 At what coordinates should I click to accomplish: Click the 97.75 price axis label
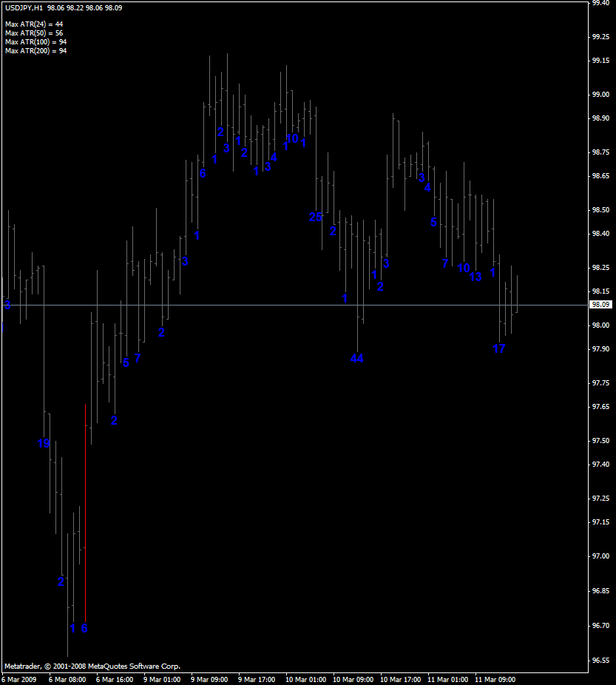pos(600,383)
